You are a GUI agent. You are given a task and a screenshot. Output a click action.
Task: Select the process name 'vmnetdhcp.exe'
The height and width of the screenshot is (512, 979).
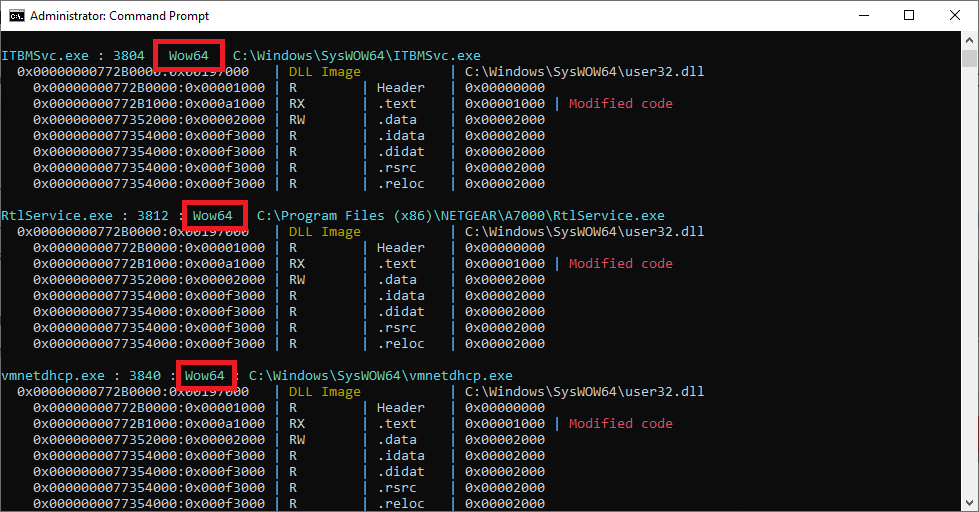[x=53, y=375]
